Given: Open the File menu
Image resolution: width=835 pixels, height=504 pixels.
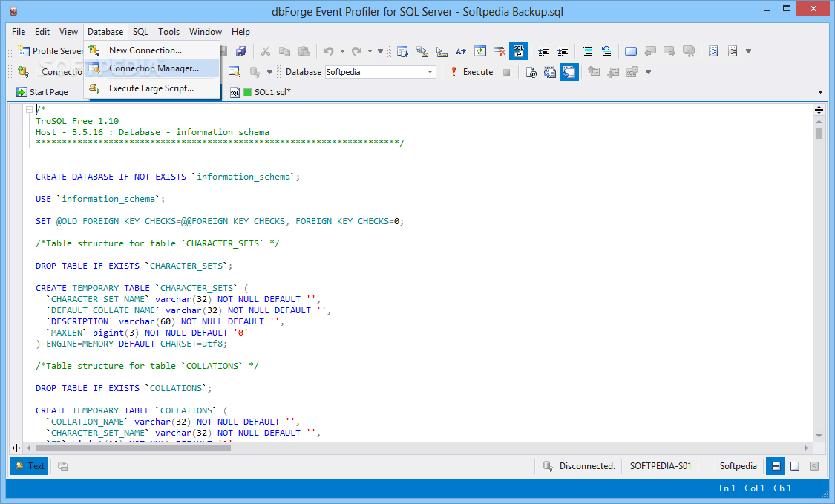Looking at the screenshot, I should pos(19,32).
